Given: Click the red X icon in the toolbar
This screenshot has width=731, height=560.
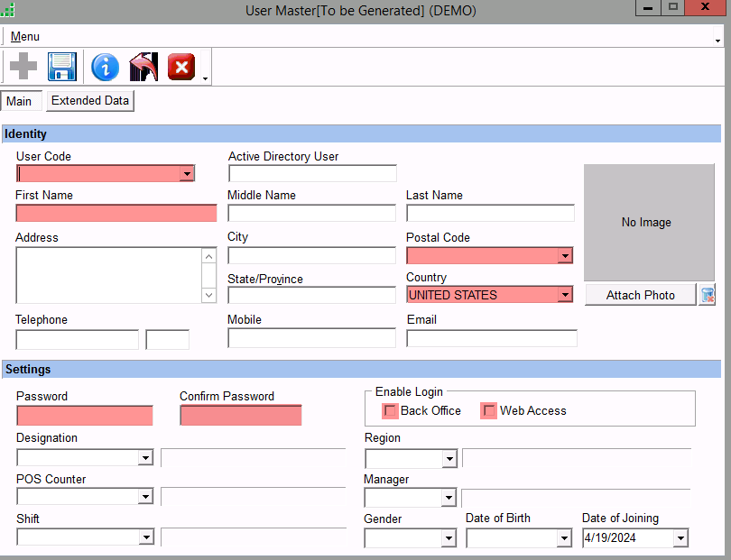Looking at the screenshot, I should pyautogui.click(x=181, y=67).
